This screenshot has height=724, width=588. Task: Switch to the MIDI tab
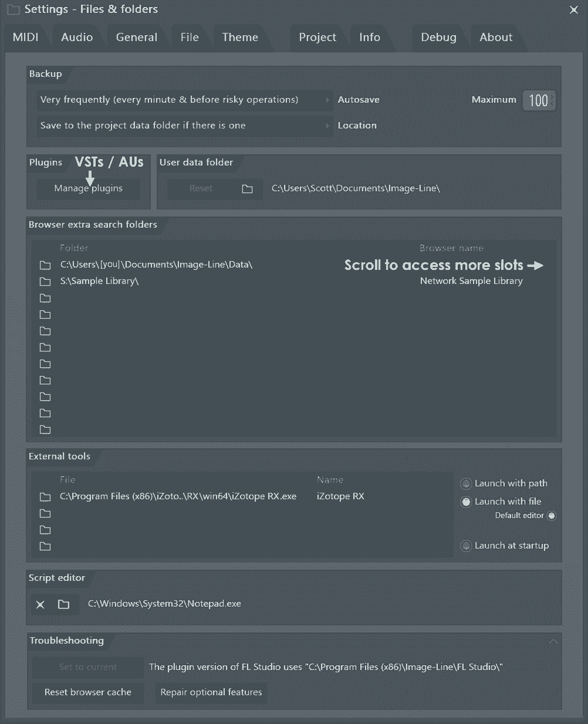pyautogui.click(x=25, y=37)
